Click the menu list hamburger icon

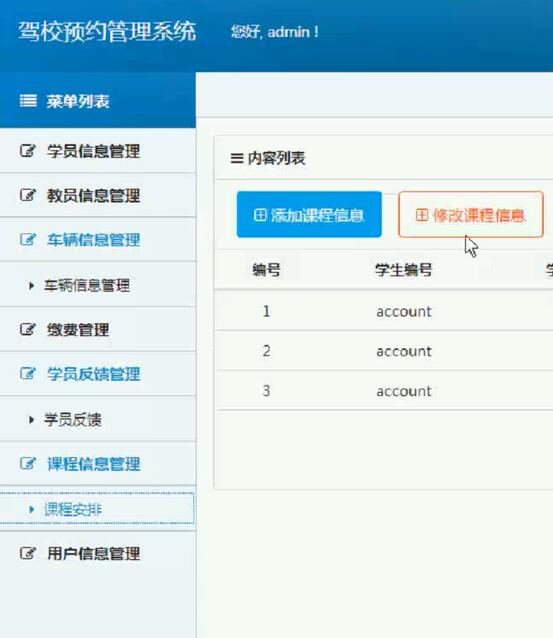tap(28, 101)
